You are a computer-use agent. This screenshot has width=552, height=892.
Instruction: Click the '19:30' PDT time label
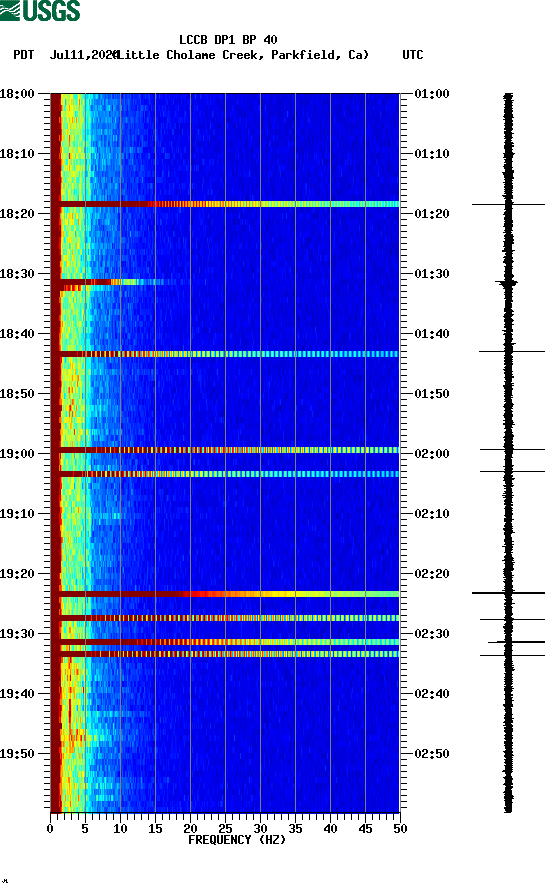pos(17,634)
